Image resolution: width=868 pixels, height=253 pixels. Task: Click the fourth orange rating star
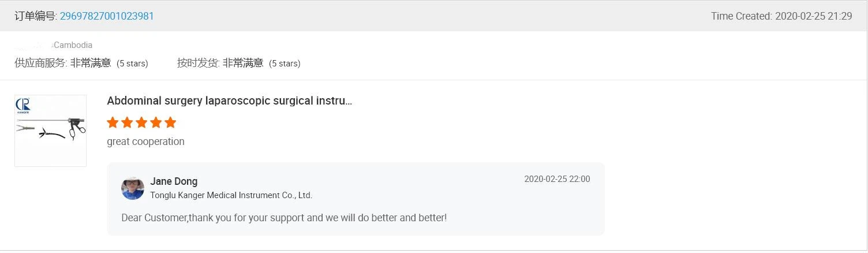tap(156, 122)
